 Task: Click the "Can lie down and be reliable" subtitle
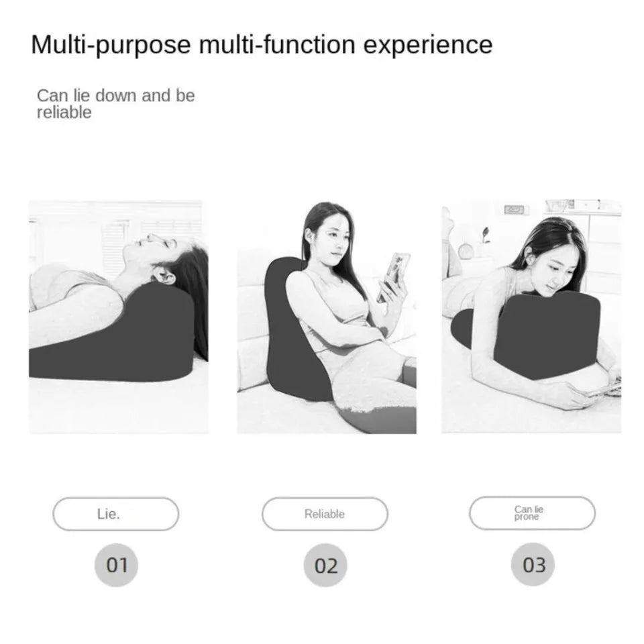(115, 103)
